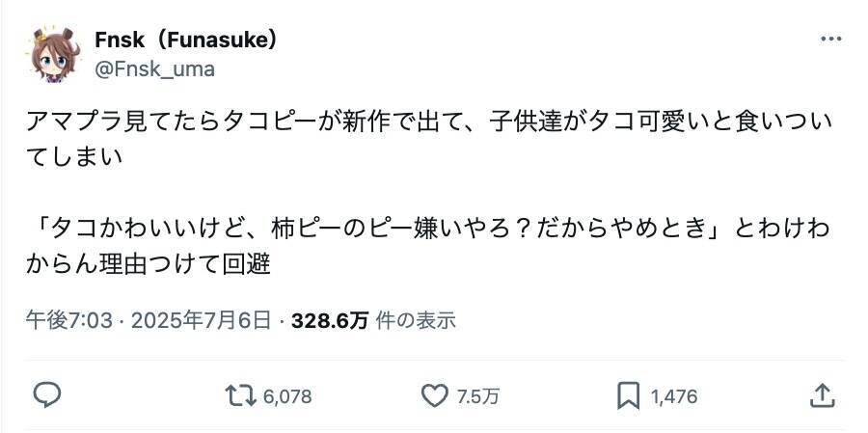Image resolution: width=868 pixels, height=433 pixels.
Task: Click the 件の表示 views label
Action: coord(416,320)
